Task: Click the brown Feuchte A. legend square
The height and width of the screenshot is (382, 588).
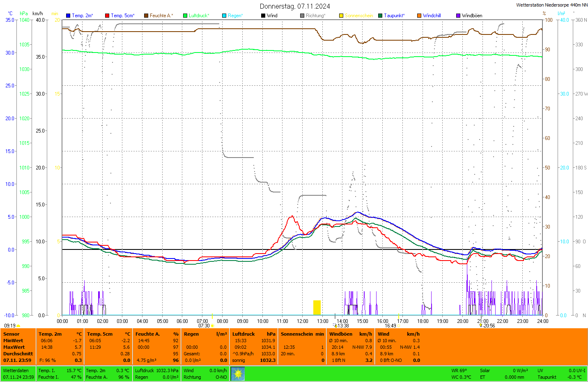Action: coord(146,16)
